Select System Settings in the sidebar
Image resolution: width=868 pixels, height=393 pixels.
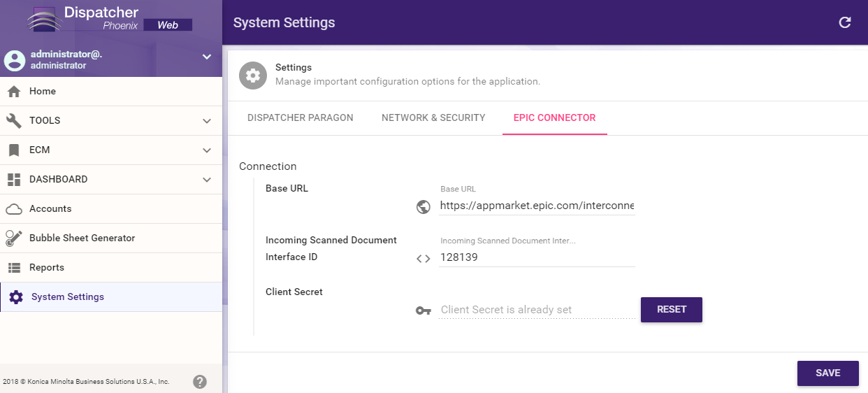tap(111, 297)
